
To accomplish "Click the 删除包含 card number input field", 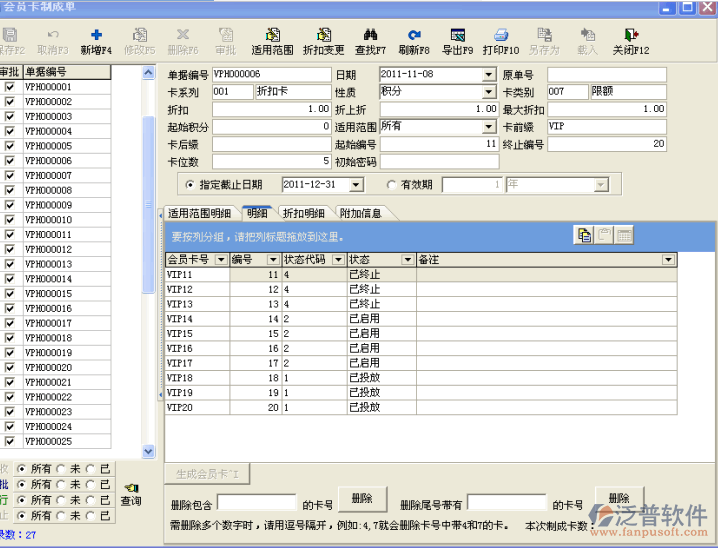I will click(257, 502).
